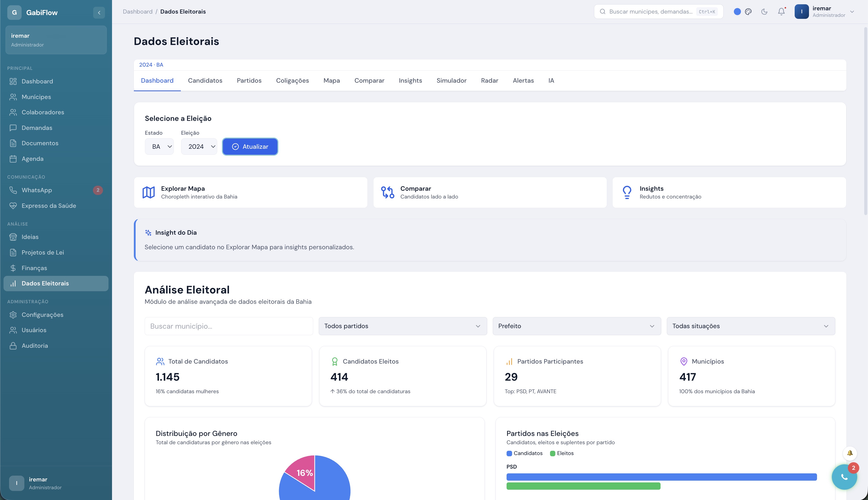This screenshot has height=500, width=868.
Task: Select the Dashboard tab
Action: (157, 81)
